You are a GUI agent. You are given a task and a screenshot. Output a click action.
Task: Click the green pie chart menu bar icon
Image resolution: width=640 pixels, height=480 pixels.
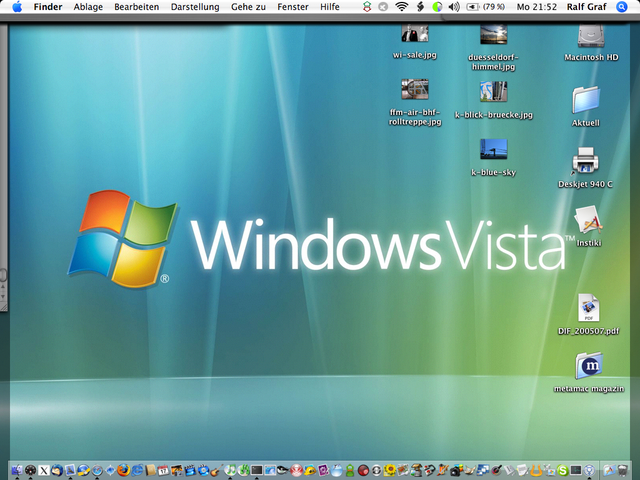(x=437, y=7)
